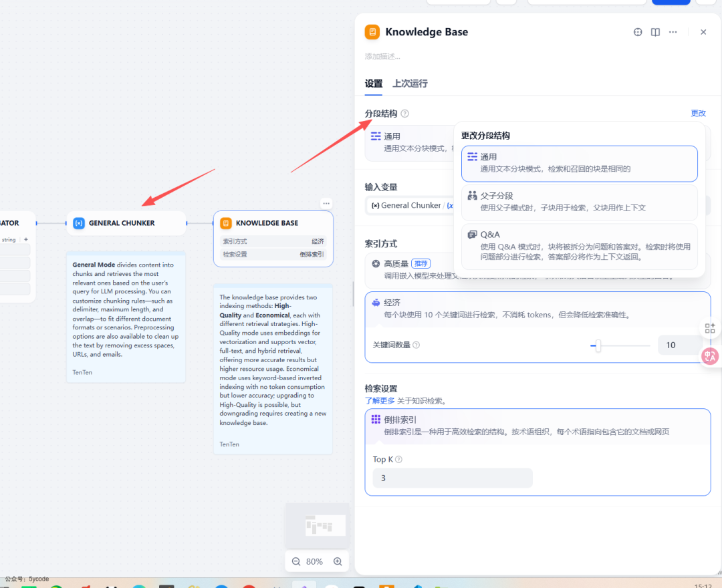
Task: Switch to the 上次运行 tab
Action: pos(410,84)
